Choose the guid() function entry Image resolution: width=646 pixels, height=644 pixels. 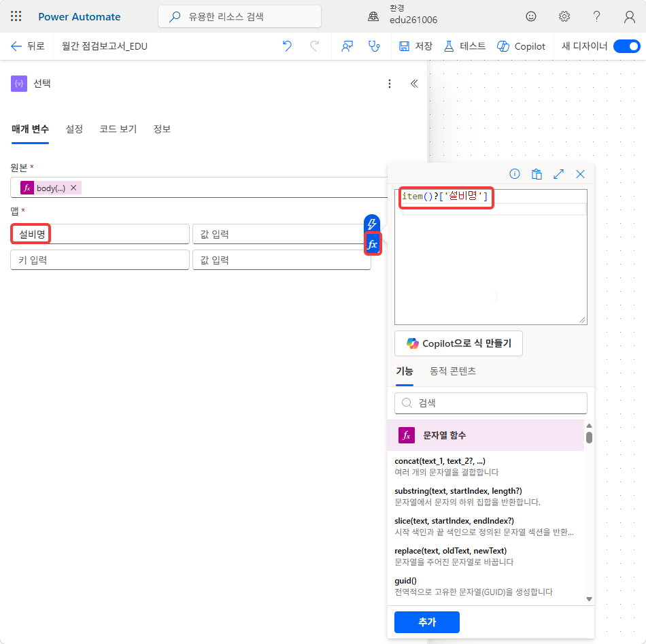[x=486, y=586]
